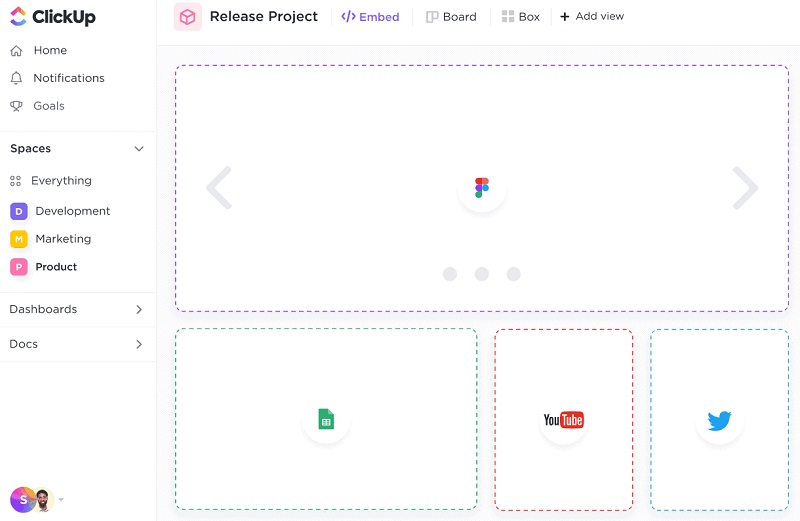Click the yellow M Marketing space icon
The width and height of the screenshot is (800, 521).
pos(19,239)
